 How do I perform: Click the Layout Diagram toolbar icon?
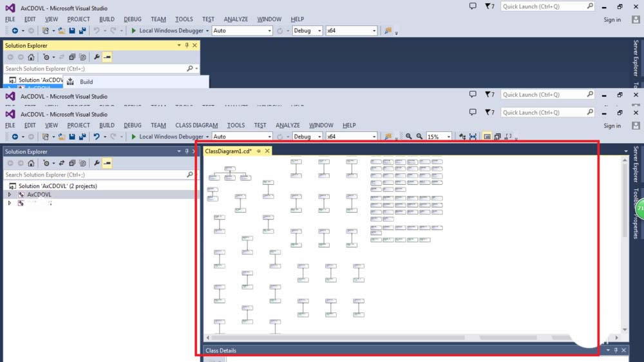(462, 137)
